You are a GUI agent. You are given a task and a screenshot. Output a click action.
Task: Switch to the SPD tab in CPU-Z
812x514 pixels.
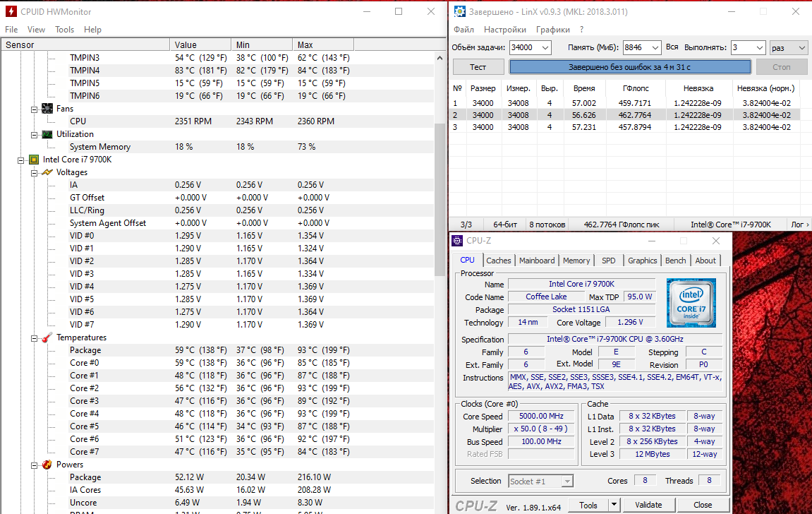(x=609, y=261)
